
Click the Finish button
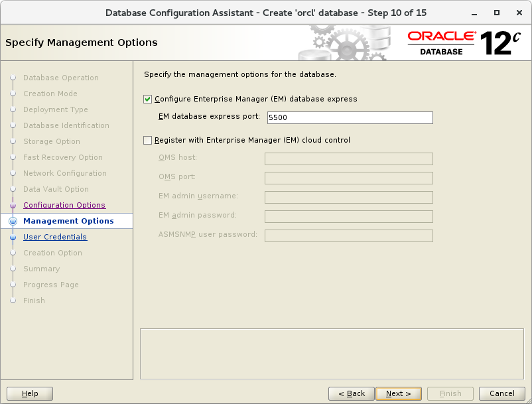(450, 393)
